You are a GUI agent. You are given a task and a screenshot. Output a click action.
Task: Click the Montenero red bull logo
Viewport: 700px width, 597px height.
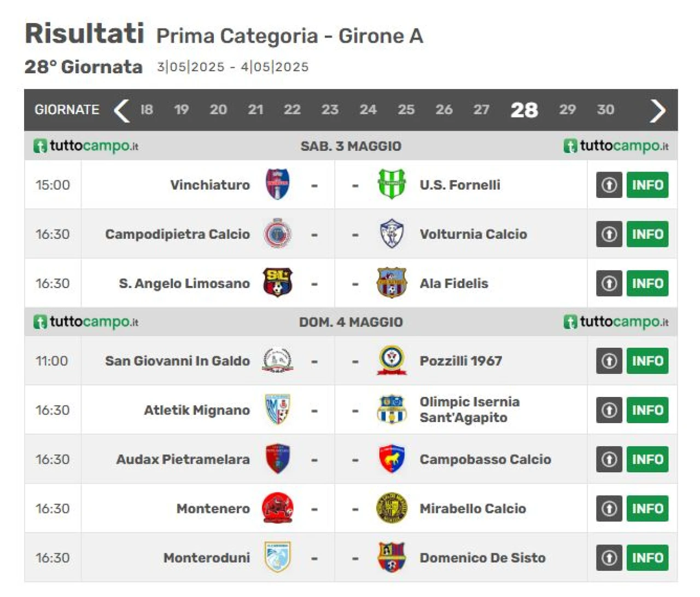(278, 508)
